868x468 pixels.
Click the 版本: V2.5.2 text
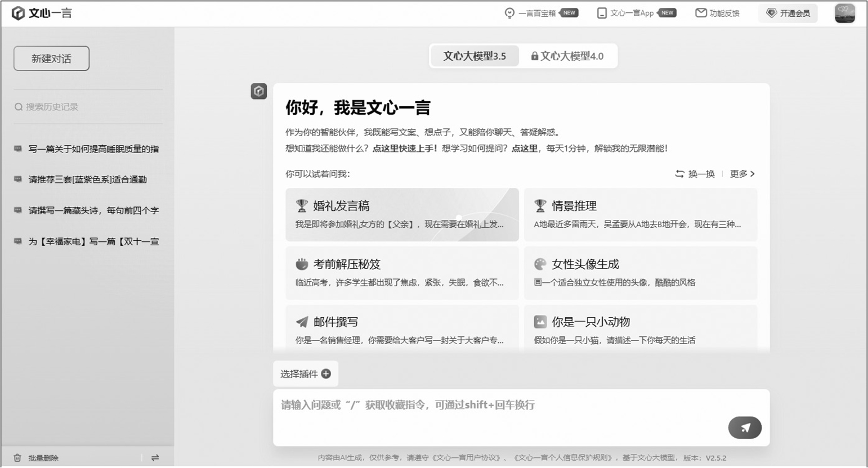[705, 458]
